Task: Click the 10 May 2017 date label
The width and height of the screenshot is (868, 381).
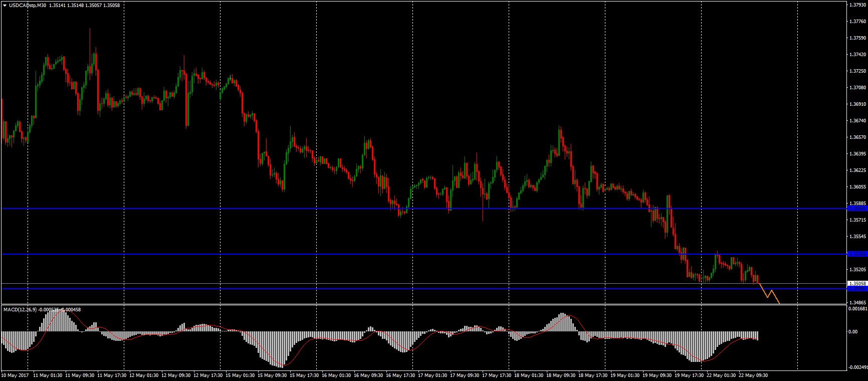Action: point(16,375)
